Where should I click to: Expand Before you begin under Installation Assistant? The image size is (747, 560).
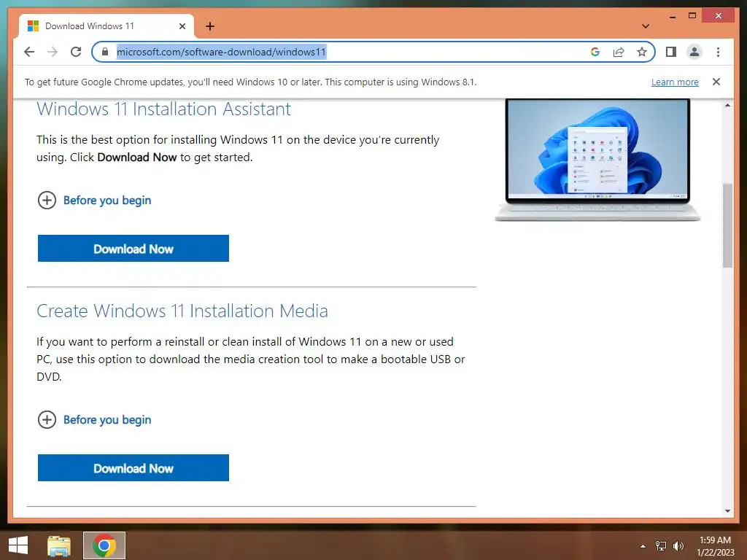pos(94,200)
